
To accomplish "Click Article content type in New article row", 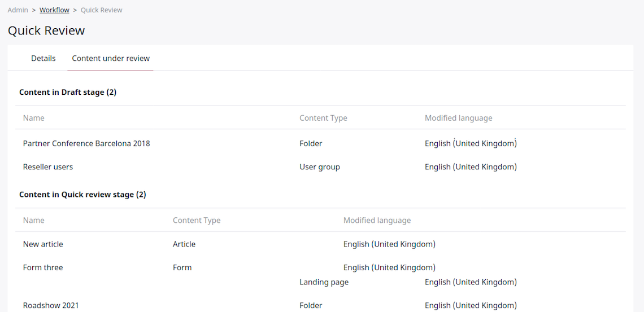I will [184, 244].
